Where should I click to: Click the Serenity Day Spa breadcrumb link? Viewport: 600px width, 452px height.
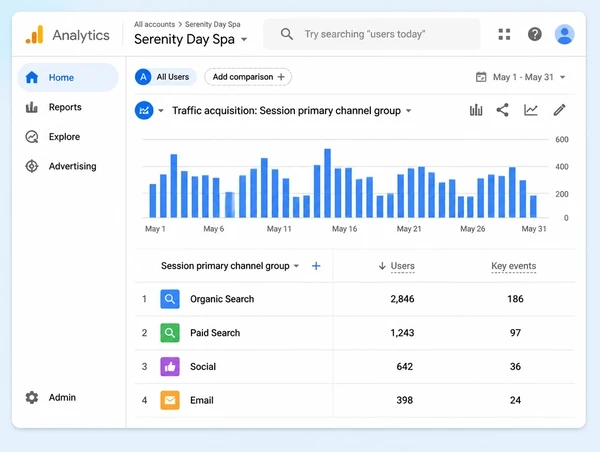(213, 24)
